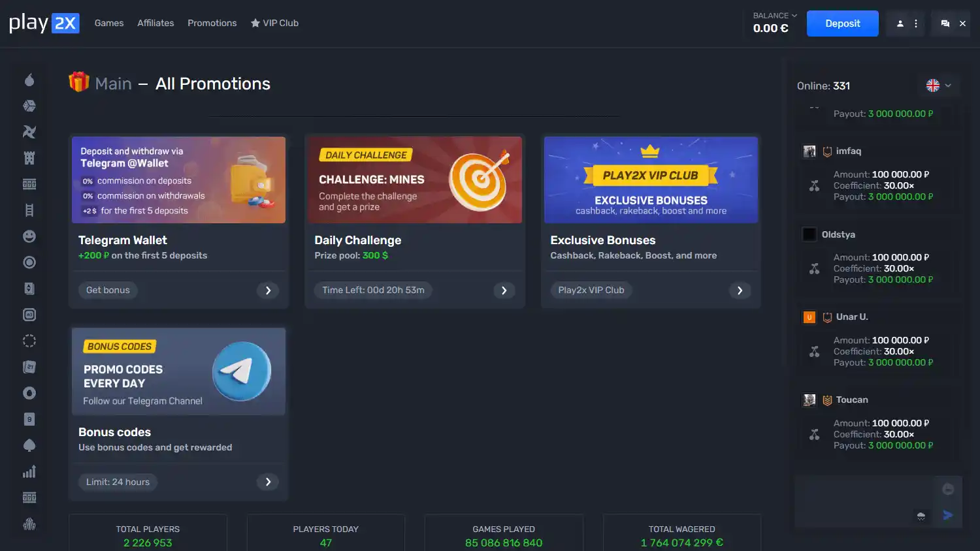The image size is (980, 551).
Task: Open the rising bar chart game icon
Action: click(x=29, y=471)
